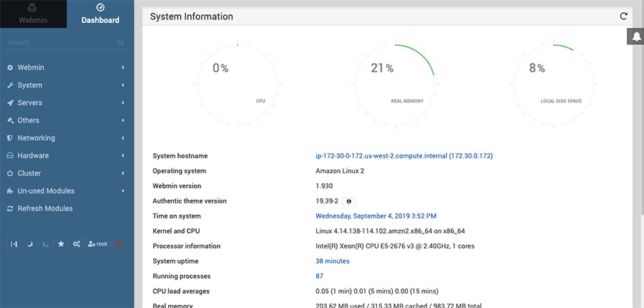The width and height of the screenshot is (644, 308).
Task: Click the Real Memory 21% gauge
Action: (396, 85)
